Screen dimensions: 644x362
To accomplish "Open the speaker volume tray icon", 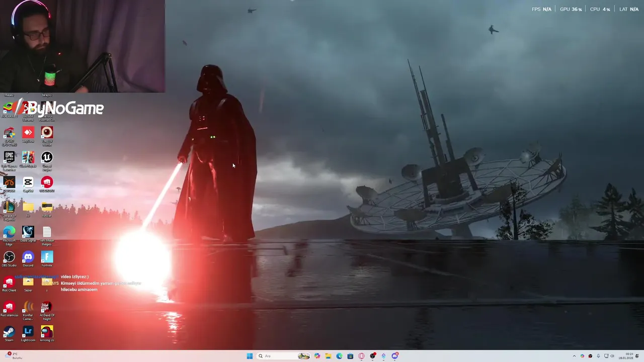I will pyautogui.click(x=612, y=356).
